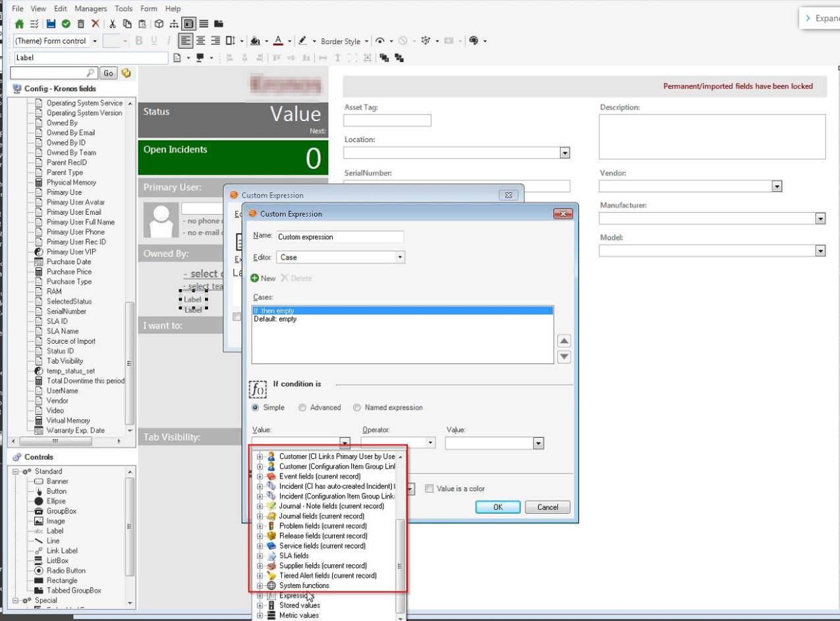Click the Cancel button
840x621 pixels.
tap(547, 507)
